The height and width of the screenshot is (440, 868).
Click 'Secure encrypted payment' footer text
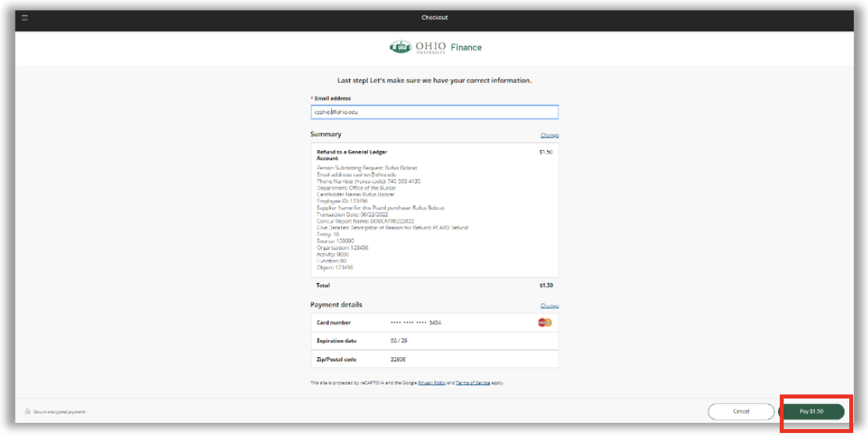(x=59, y=412)
